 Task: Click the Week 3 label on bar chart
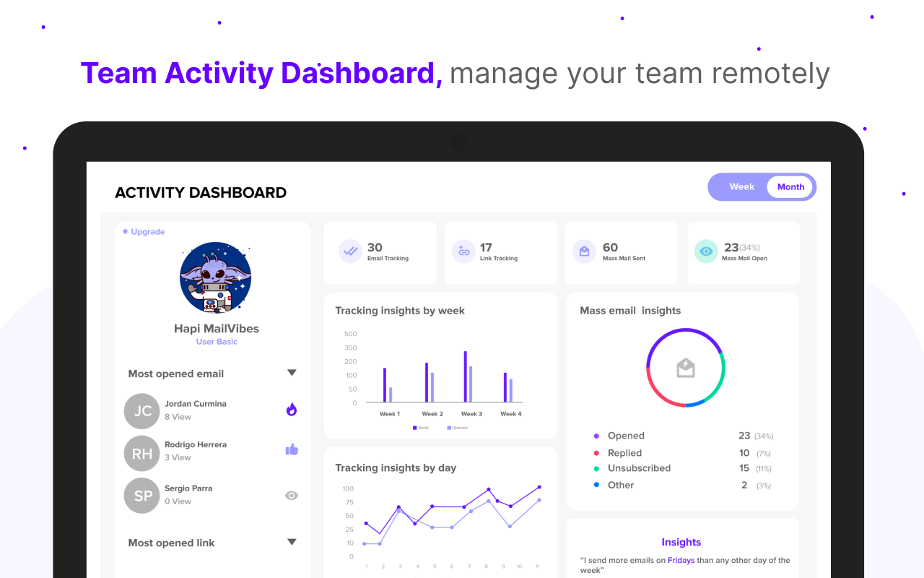[471, 414]
